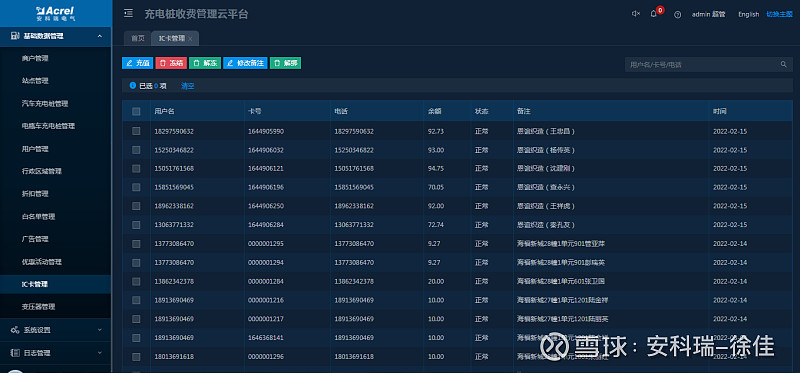Click the 切换主题 switch-theme link
800x373 pixels.
click(779, 14)
